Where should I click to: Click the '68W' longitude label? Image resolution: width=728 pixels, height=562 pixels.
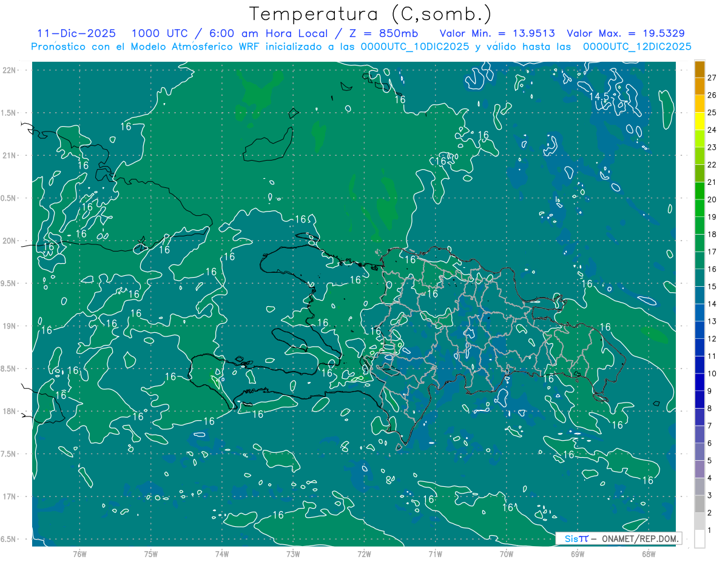[x=649, y=554]
